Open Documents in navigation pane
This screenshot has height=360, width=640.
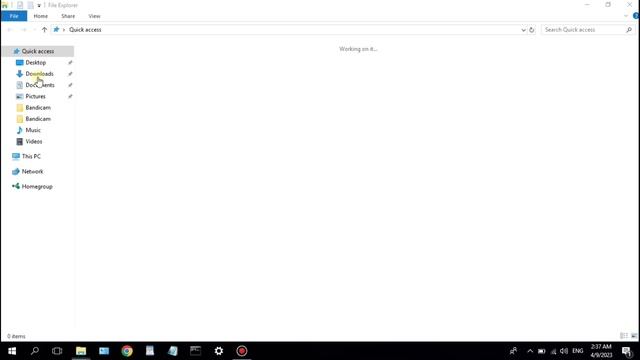click(x=40, y=85)
